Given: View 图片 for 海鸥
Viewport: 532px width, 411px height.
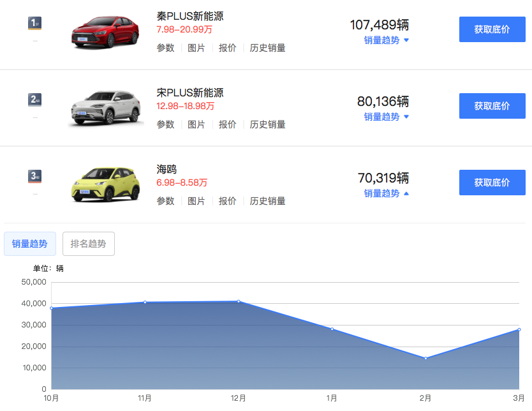Looking at the screenshot, I should [x=196, y=201].
